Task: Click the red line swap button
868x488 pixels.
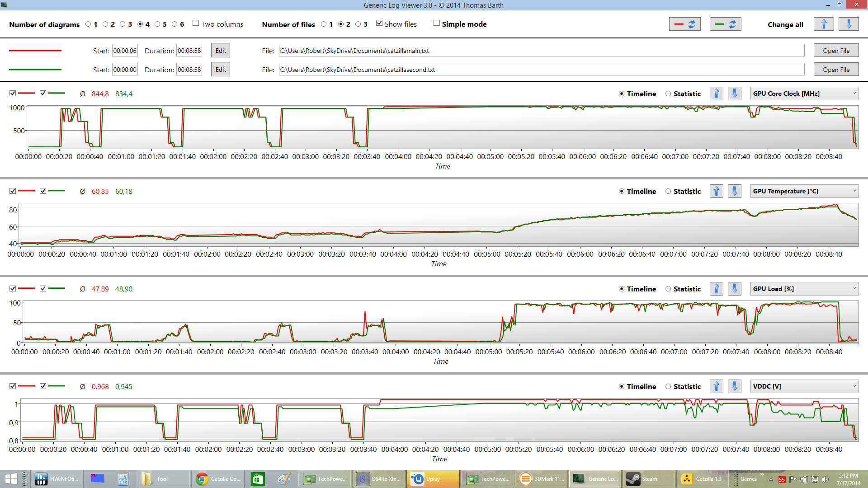Action: [x=684, y=24]
